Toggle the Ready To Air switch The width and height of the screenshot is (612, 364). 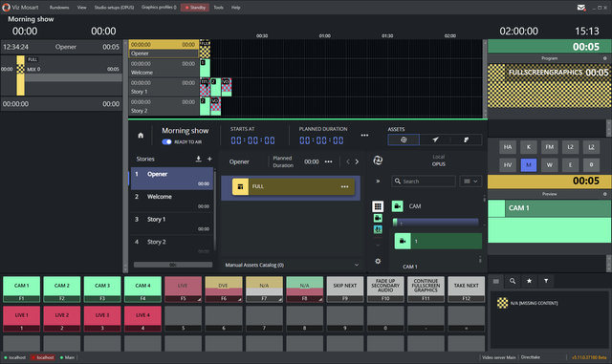166,142
